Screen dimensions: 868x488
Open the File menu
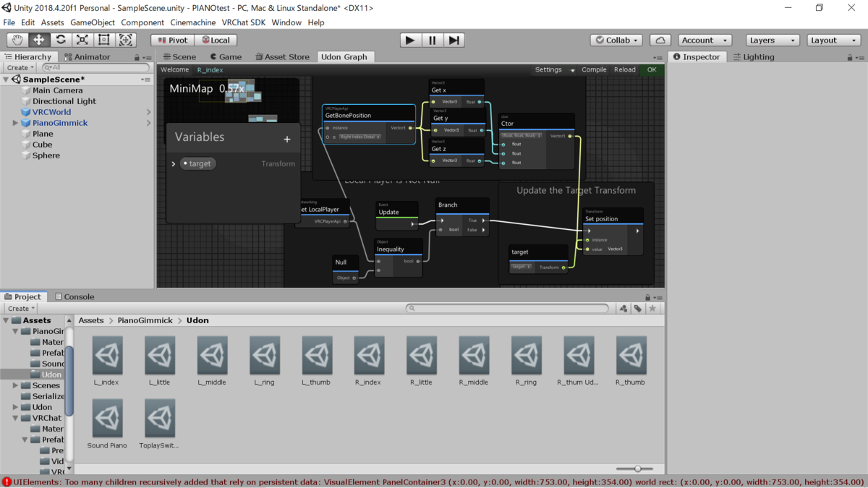pos(9,22)
